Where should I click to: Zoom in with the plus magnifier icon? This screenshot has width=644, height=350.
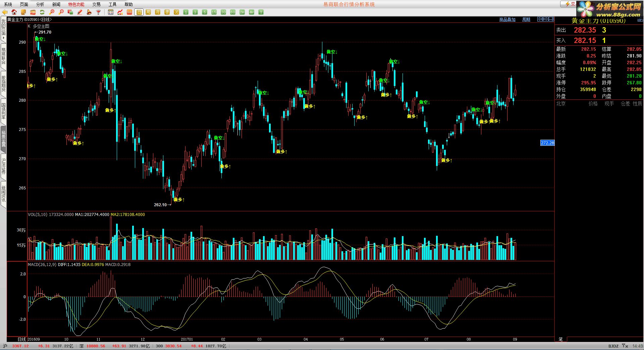(x=52, y=12)
